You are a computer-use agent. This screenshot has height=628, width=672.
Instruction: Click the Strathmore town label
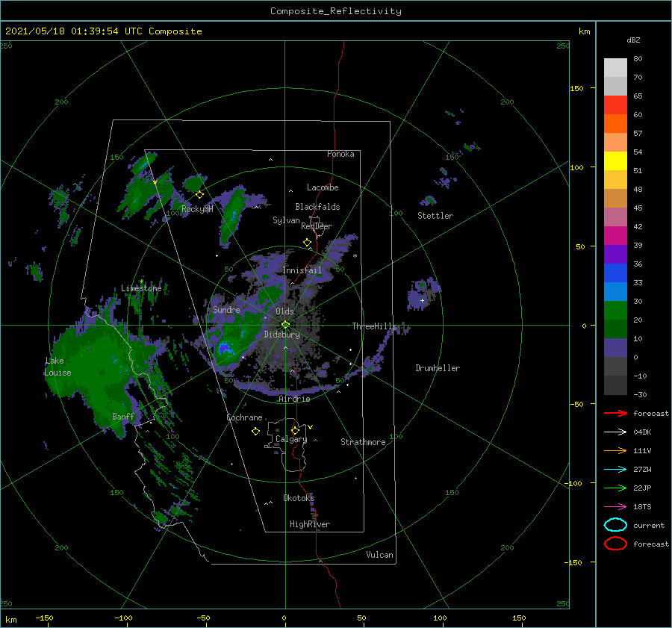(x=363, y=442)
